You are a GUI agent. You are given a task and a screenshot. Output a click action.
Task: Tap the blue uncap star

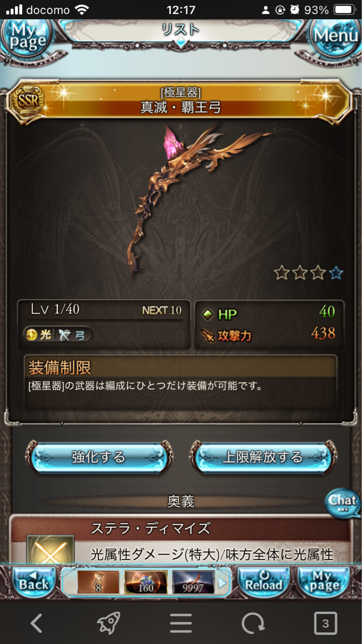pos(336,273)
